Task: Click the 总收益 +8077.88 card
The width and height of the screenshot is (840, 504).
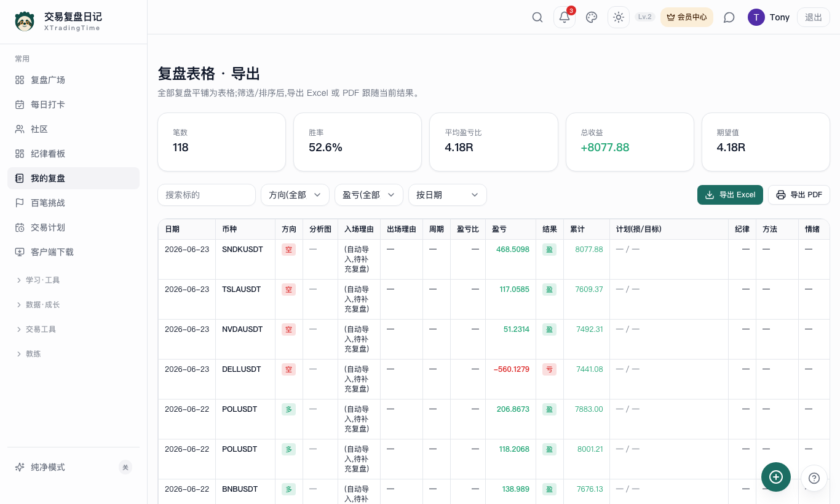Action: 630,142
